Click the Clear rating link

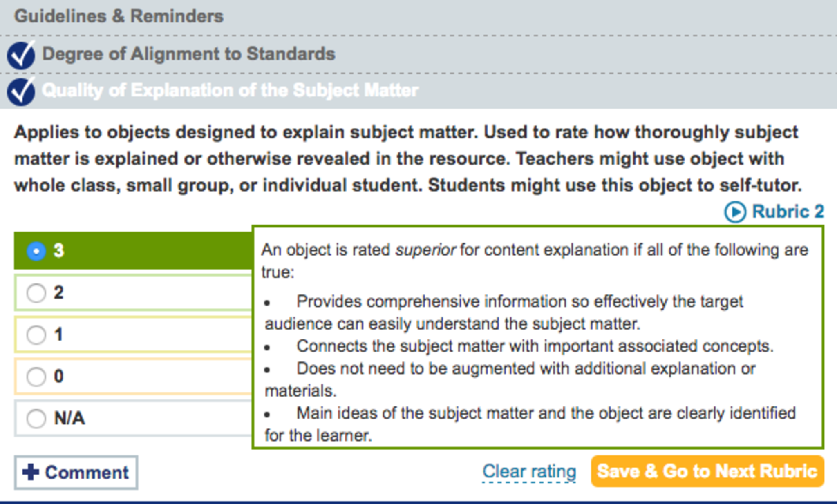(x=529, y=471)
